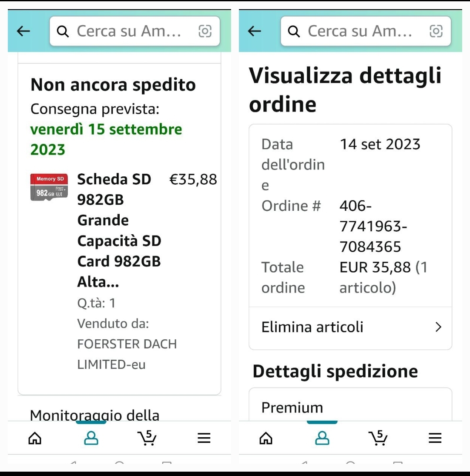Viewport: 470px width, 476px height.
Task: Tap the 'Elimina articoli' label
Action: click(312, 327)
